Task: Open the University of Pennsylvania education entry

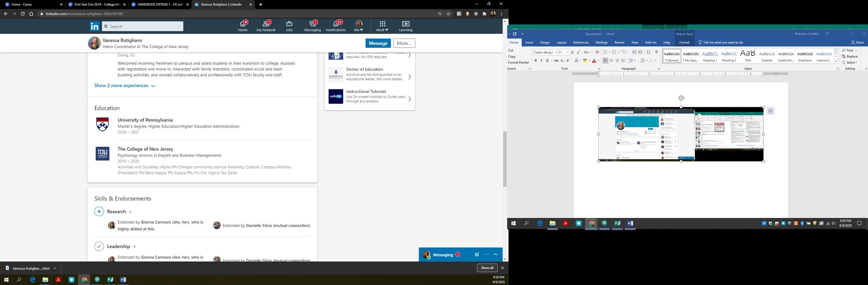Action: pos(145,120)
